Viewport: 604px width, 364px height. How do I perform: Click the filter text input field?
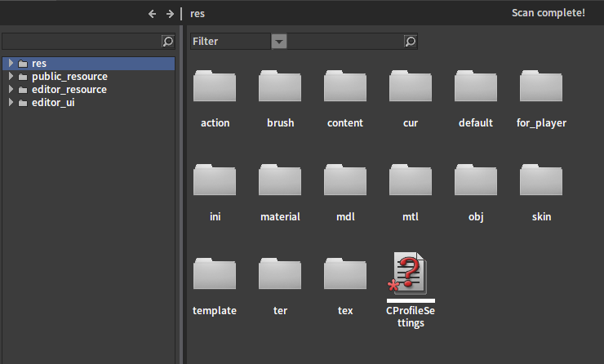pyautogui.click(x=345, y=41)
